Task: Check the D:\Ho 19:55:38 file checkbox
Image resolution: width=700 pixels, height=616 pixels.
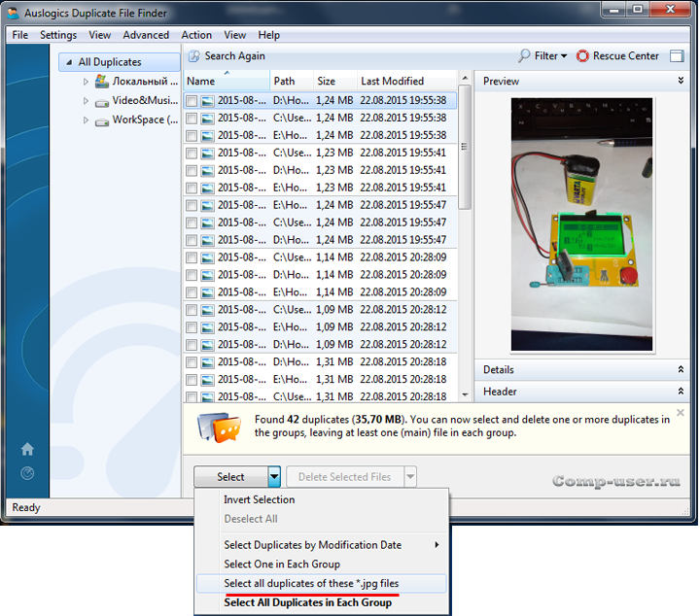Action: [x=192, y=101]
